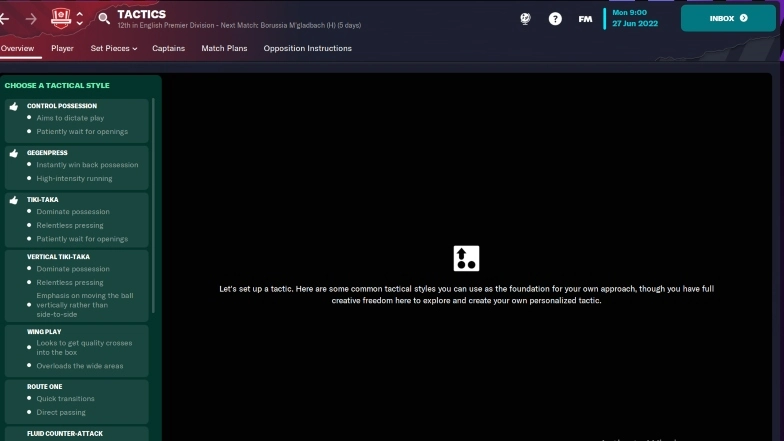Switch to the Player tab
The width and height of the screenshot is (784, 441).
[62, 48]
